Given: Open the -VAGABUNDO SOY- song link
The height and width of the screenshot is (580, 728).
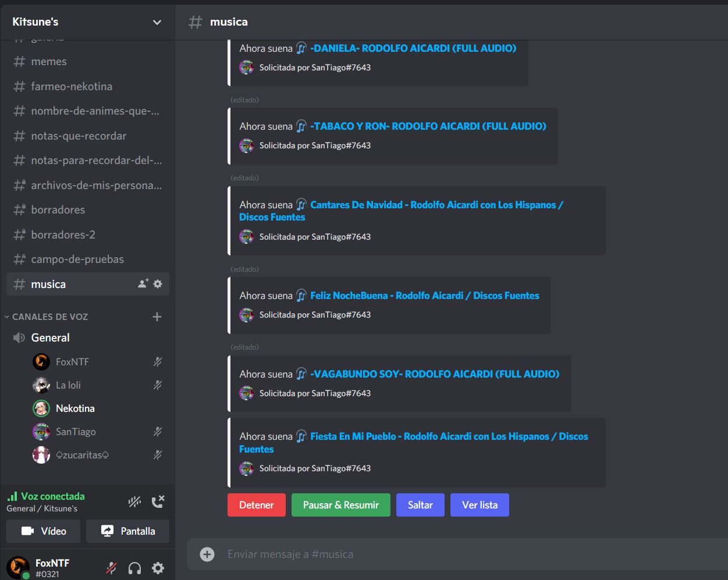Looking at the screenshot, I should pyautogui.click(x=435, y=374).
